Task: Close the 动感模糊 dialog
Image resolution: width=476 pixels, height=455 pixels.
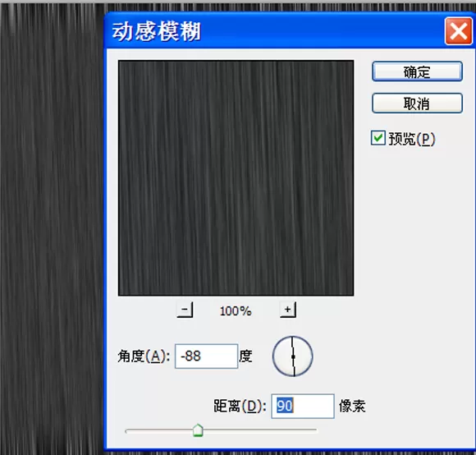Action: (459, 31)
